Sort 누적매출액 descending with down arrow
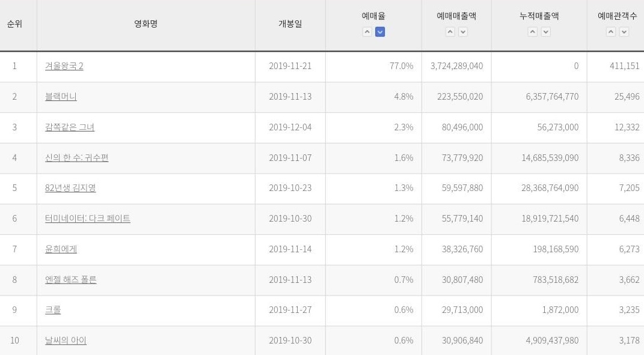The image size is (644, 355). [x=546, y=32]
